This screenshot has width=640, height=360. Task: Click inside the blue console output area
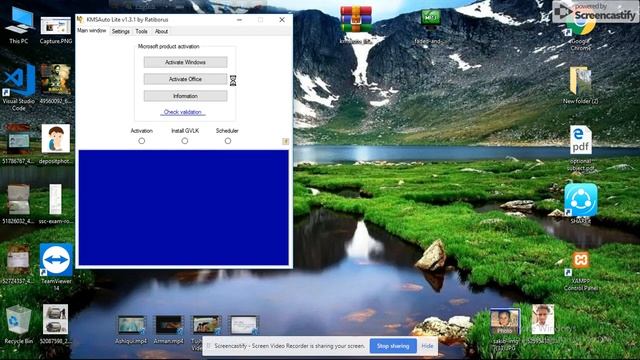click(184, 208)
